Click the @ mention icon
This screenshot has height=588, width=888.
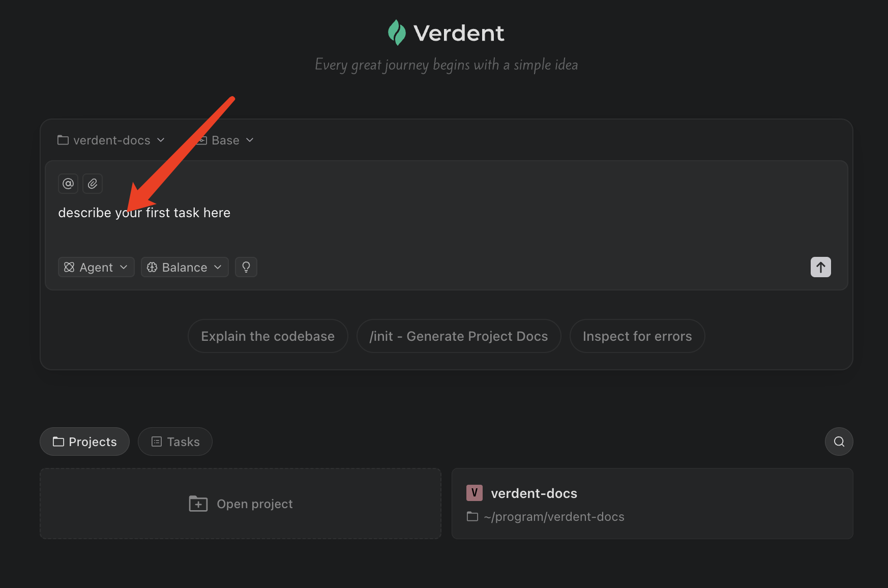coord(68,184)
